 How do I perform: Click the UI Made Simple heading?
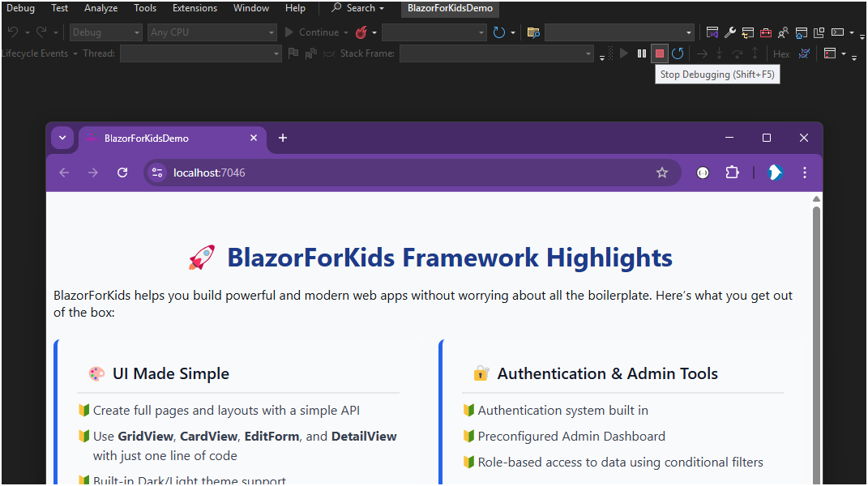coord(170,373)
